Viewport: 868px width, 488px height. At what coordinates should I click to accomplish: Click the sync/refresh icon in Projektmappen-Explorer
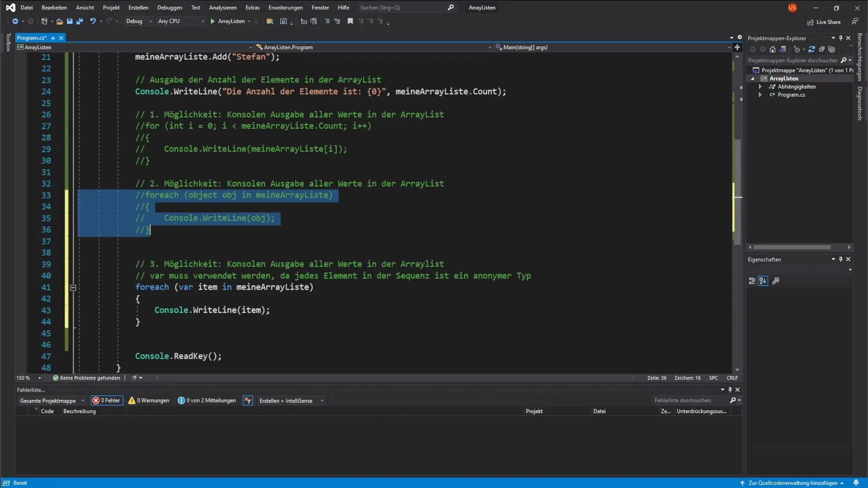811,49
